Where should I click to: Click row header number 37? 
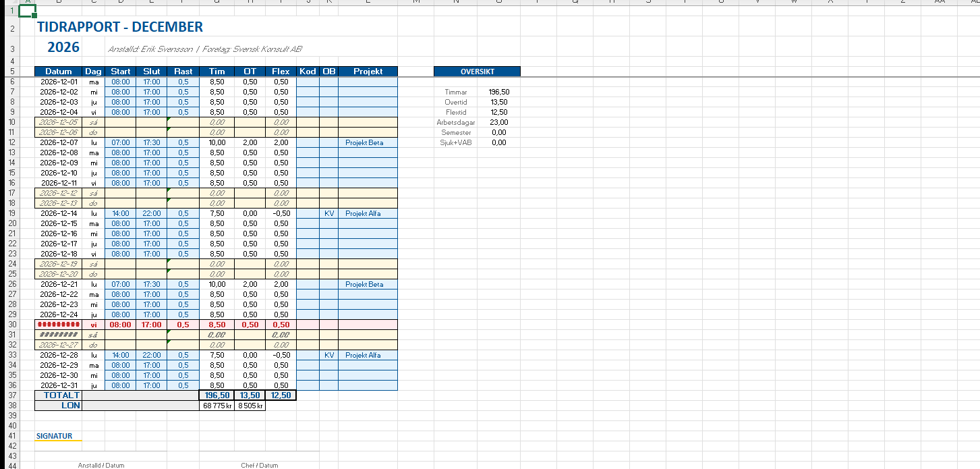pyautogui.click(x=12, y=395)
